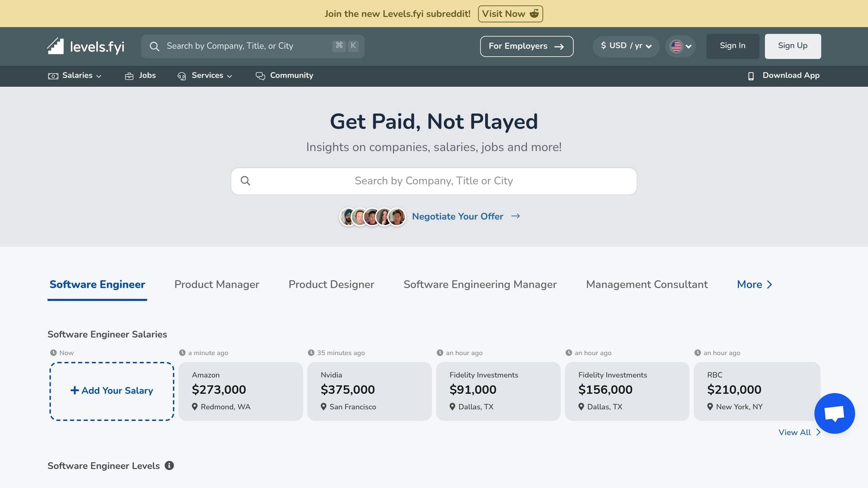
Task: Switch to the Product Designer tab
Action: [331, 284]
